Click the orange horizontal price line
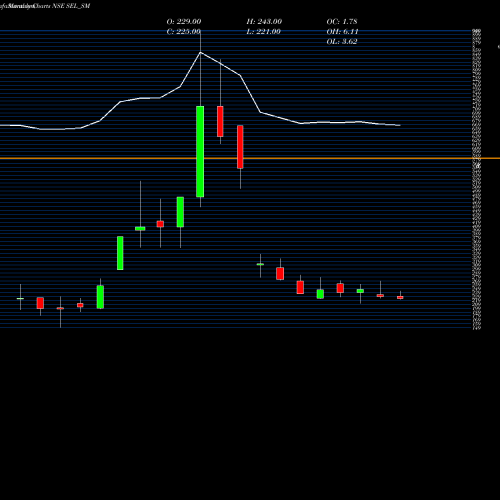This screenshot has width=500, height=500. click(250, 158)
